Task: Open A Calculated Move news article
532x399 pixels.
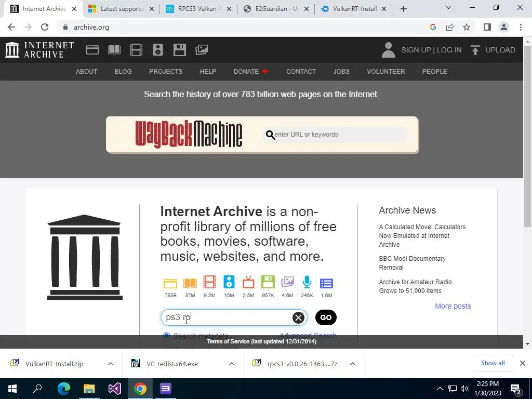Action: (422, 235)
